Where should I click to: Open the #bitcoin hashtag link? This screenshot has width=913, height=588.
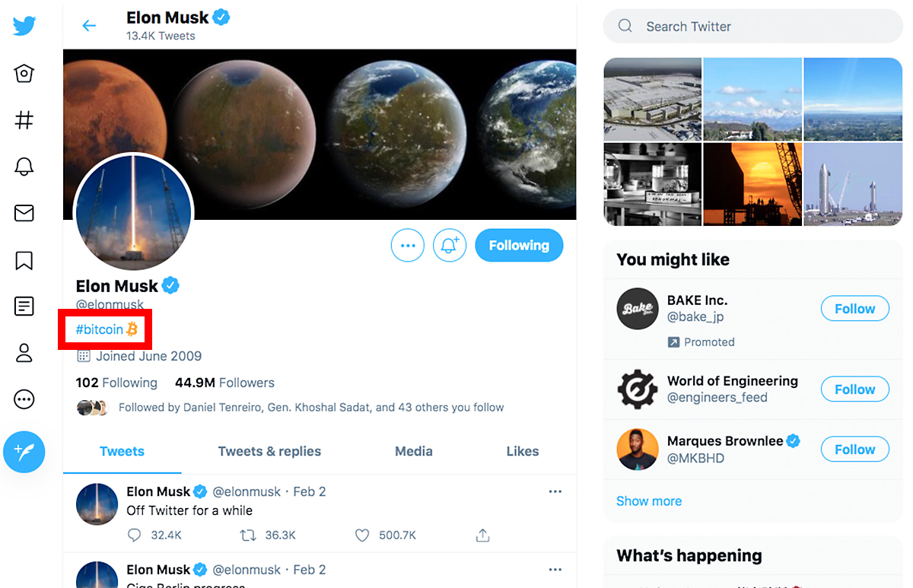pos(100,329)
